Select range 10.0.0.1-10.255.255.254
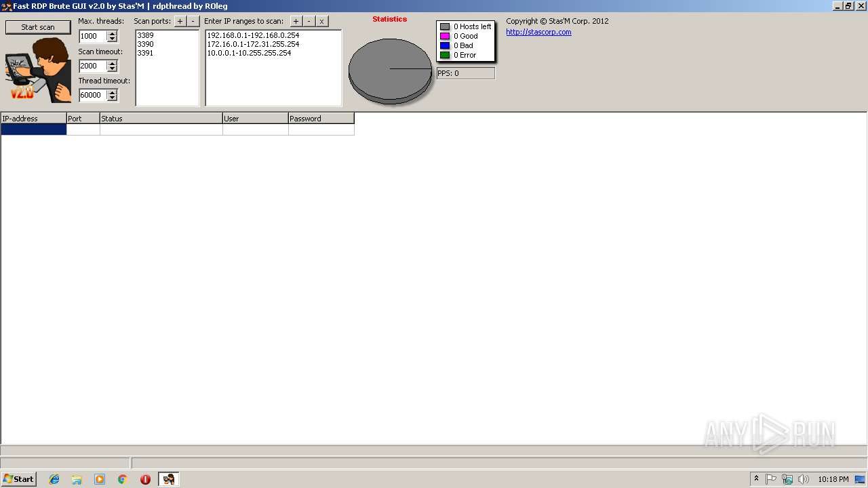 (249, 53)
